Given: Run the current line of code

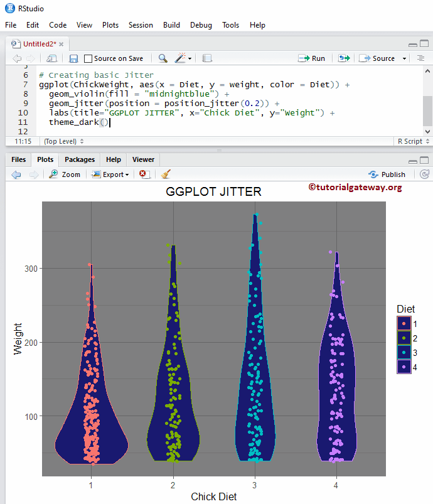Looking at the screenshot, I should point(312,58).
